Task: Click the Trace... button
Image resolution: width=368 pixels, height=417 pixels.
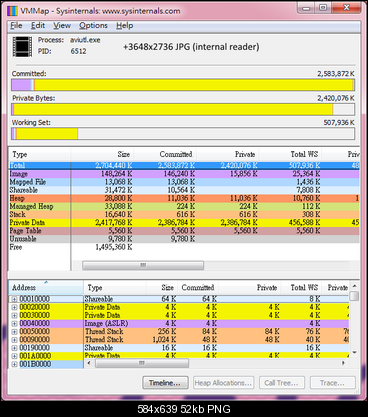Action: pos(333,383)
